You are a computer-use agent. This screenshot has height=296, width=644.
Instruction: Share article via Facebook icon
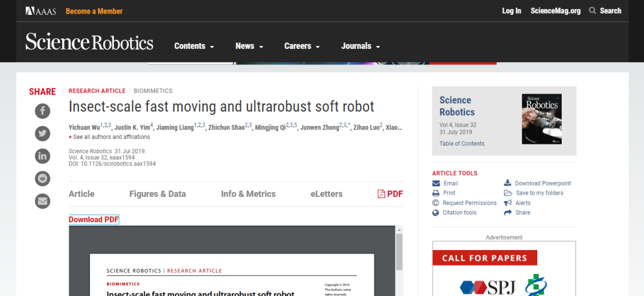pos(42,111)
